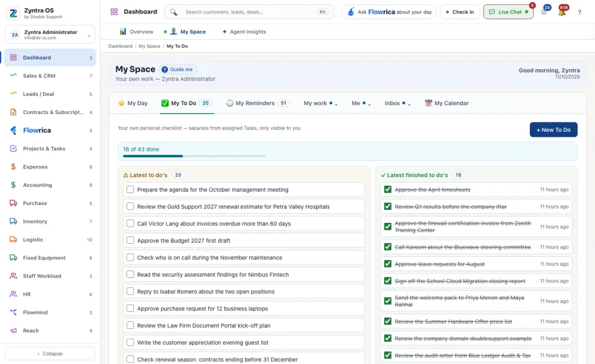Mark 'Call Victor Lang' to-do as done
595x364 pixels.
[x=130, y=223]
